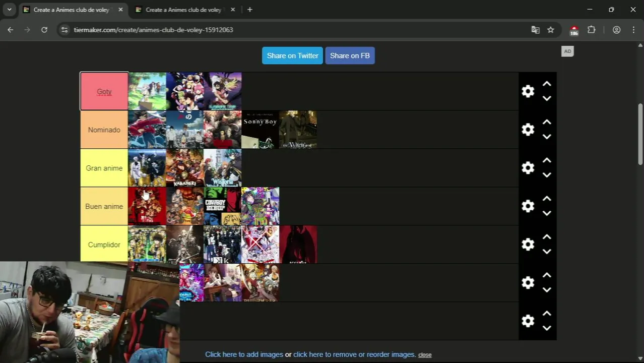Open settings gear for Goty tier
Viewport: 644px width, 363px height.
[528, 91]
